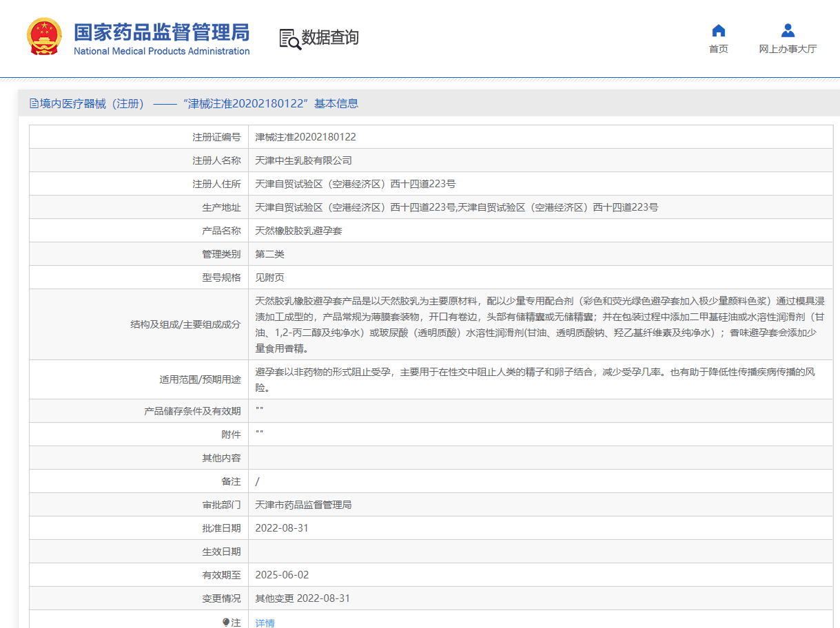840x628 pixels.
Task: Click the 备注 label
Action: (x=231, y=481)
